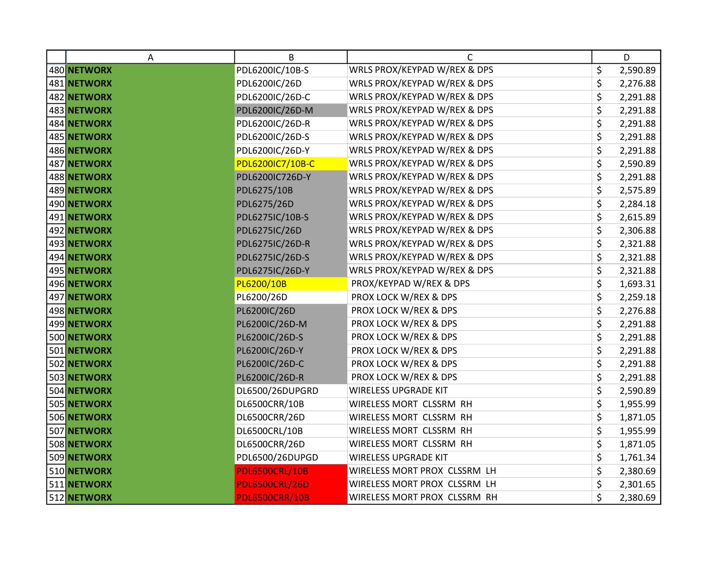Select column B header
This screenshot has width=728, height=563.
click(291, 57)
